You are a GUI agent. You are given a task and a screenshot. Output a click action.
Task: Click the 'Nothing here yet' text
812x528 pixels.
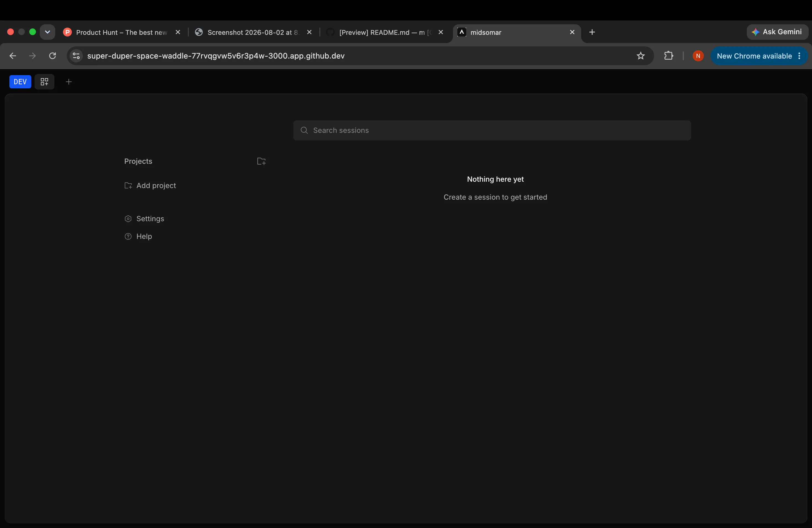point(495,179)
